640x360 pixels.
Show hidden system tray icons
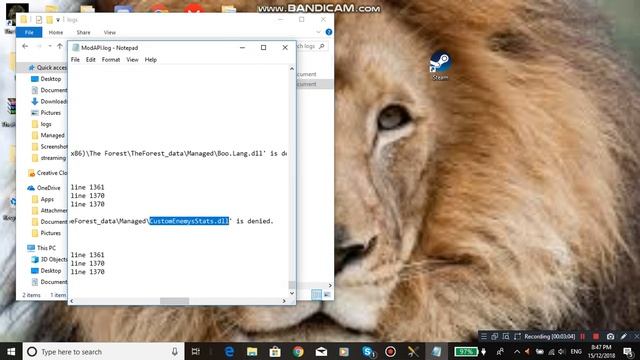(517, 351)
